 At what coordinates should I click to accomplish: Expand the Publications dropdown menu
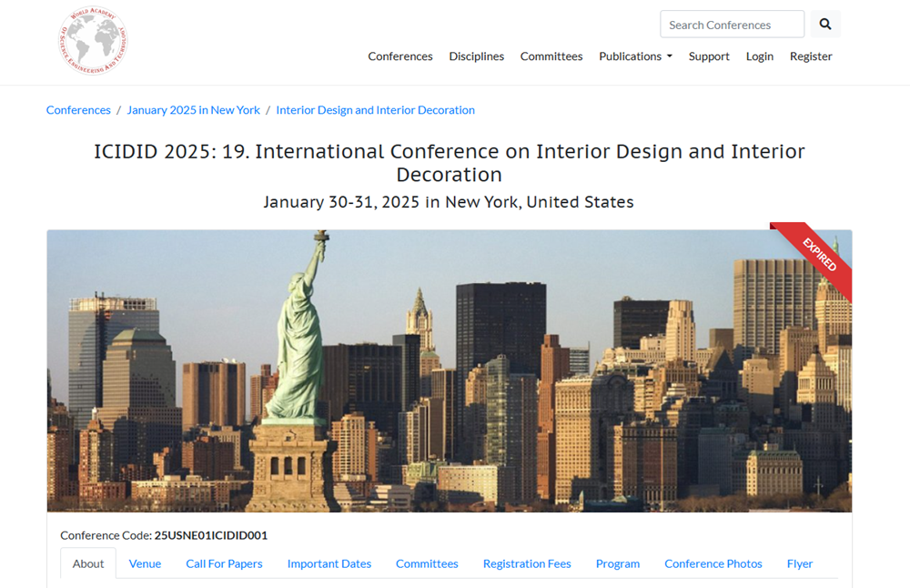[x=635, y=56]
